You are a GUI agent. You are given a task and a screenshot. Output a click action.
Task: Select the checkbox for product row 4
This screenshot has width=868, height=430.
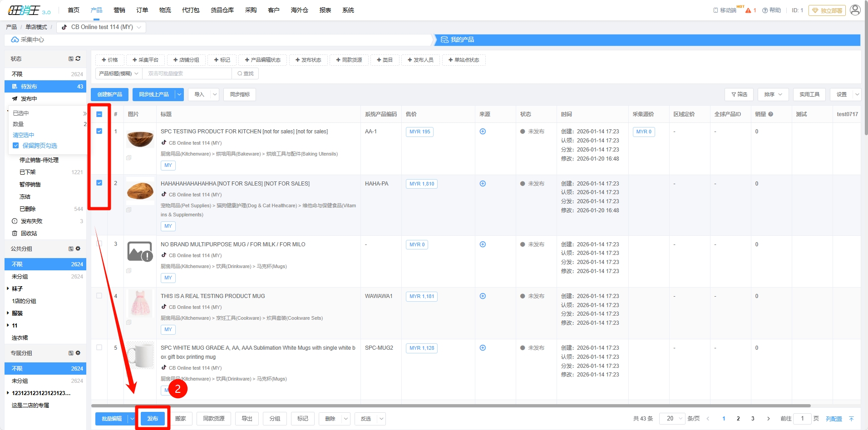pos(99,296)
